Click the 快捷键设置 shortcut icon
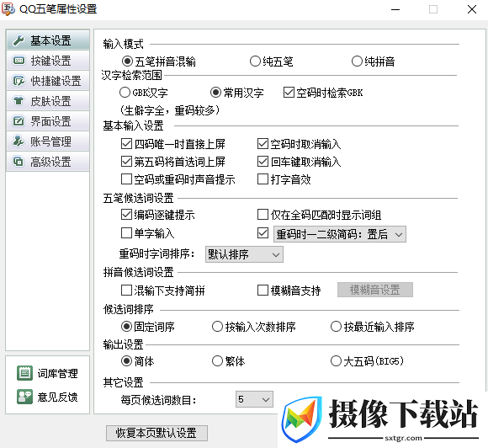 (x=19, y=81)
